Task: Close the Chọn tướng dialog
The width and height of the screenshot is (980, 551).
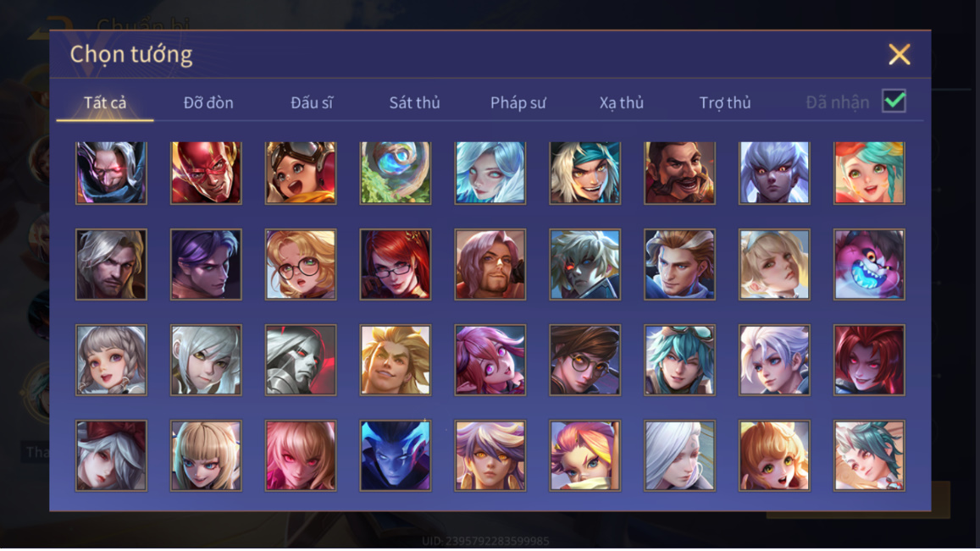Action: 900,54
